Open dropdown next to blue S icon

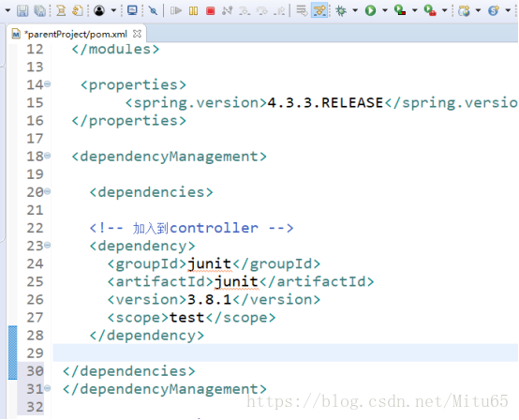click(x=508, y=10)
